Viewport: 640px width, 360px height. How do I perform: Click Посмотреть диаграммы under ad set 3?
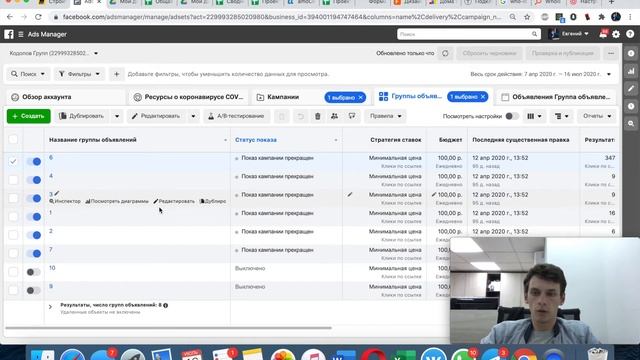117,201
